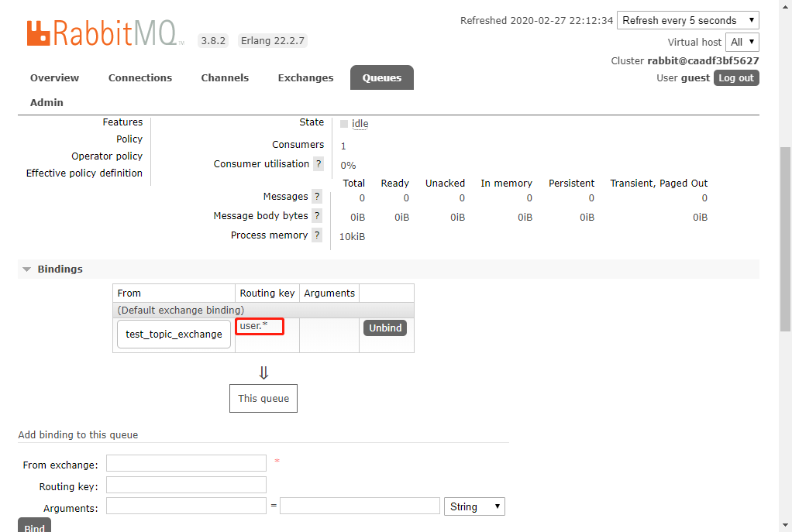Click the Arguments value input field

click(x=360, y=506)
